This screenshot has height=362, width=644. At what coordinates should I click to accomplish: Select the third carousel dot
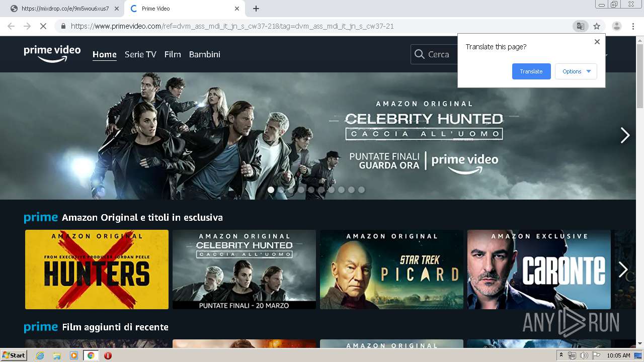[x=291, y=190]
